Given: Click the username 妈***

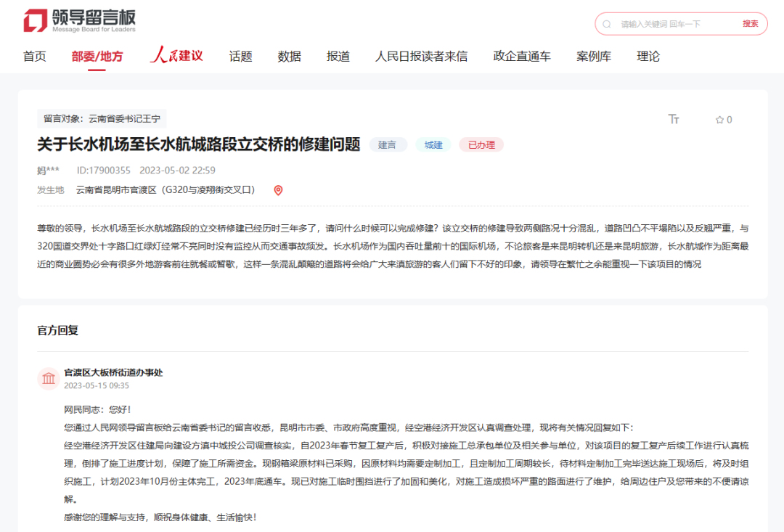Looking at the screenshot, I should [48, 171].
